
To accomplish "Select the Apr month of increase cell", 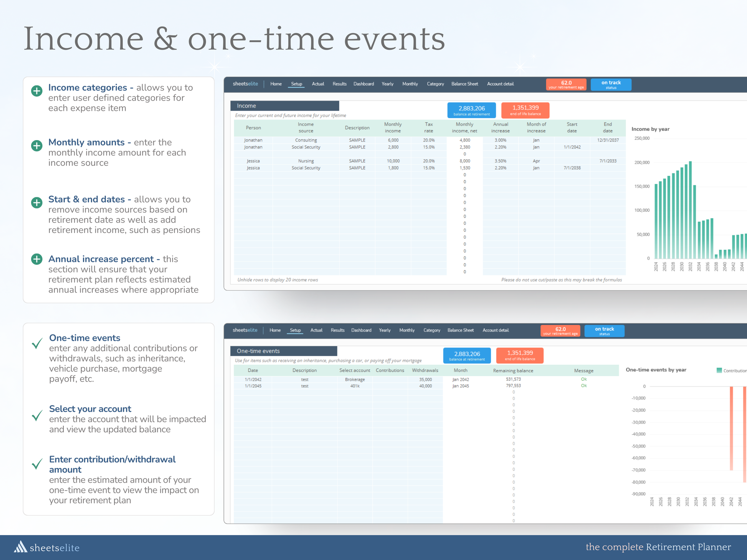I will tap(536, 161).
